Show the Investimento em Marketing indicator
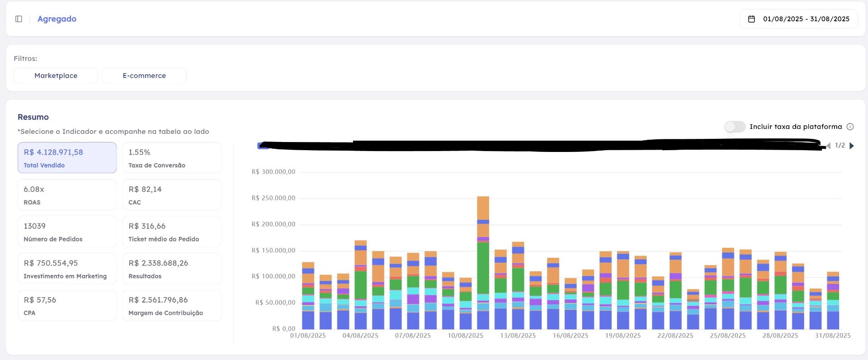The width and height of the screenshot is (868, 360). [67, 269]
